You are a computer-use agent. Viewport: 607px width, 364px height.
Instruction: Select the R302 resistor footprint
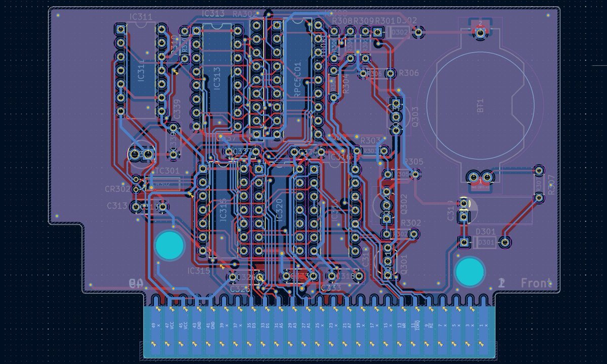[x=401, y=234]
